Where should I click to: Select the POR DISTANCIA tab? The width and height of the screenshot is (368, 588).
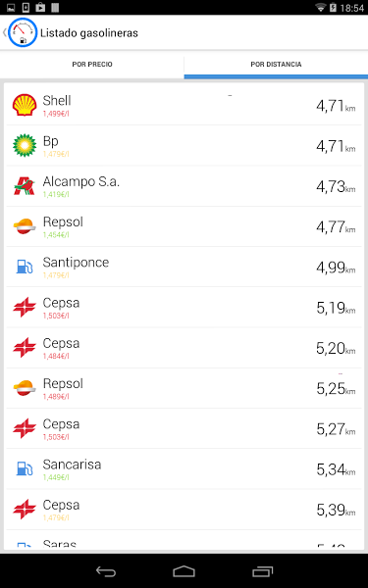[x=276, y=64]
